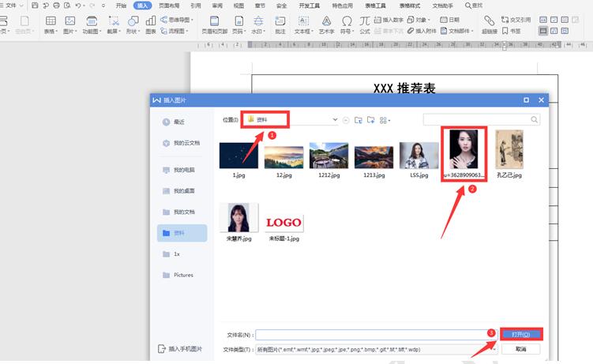Click the 截屏 screenshot tool
The height and width of the screenshot is (364, 593).
pos(114,25)
